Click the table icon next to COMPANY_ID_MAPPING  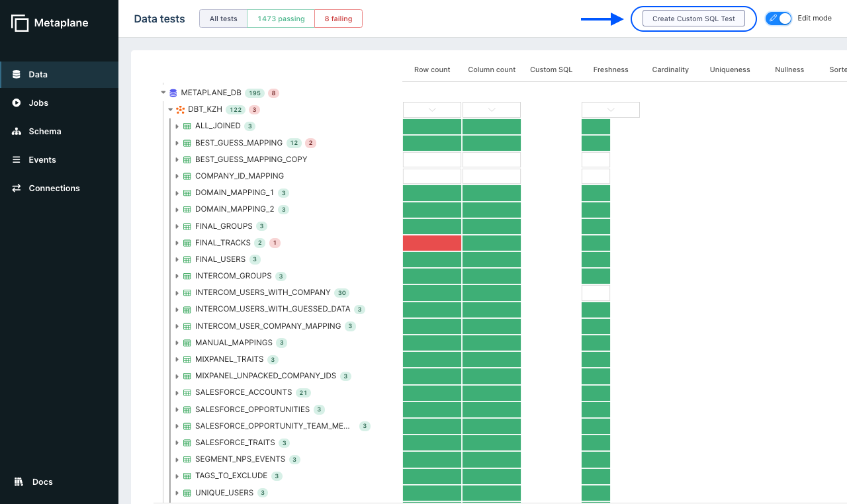[x=187, y=176]
